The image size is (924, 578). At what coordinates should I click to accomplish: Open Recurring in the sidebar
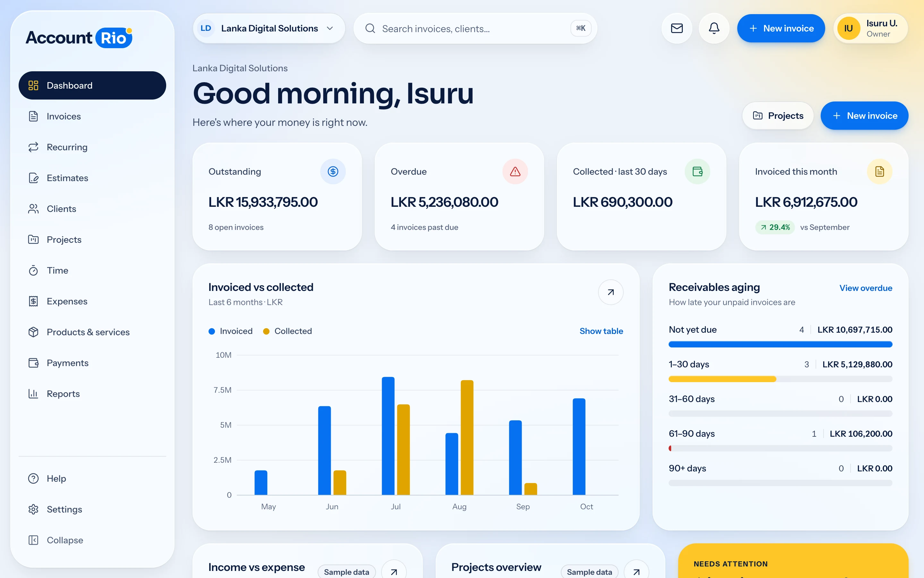pos(92,147)
